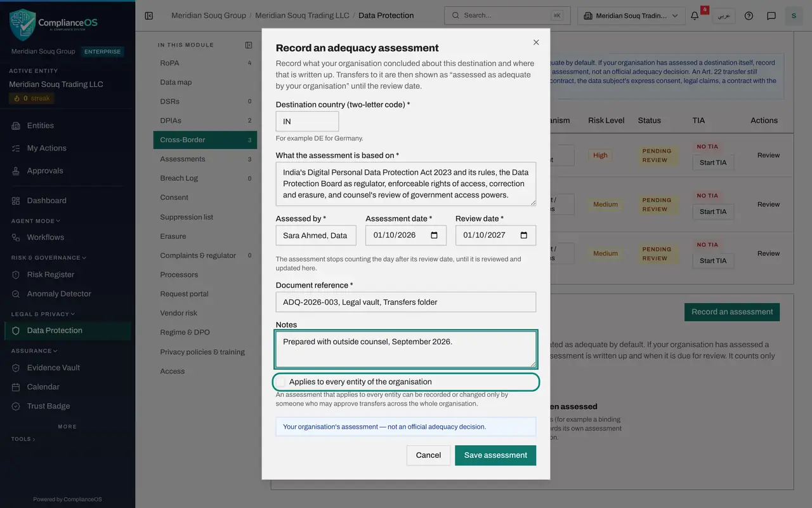Open the Breach Log module item
The width and height of the screenshot is (812, 508).
(205, 178)
